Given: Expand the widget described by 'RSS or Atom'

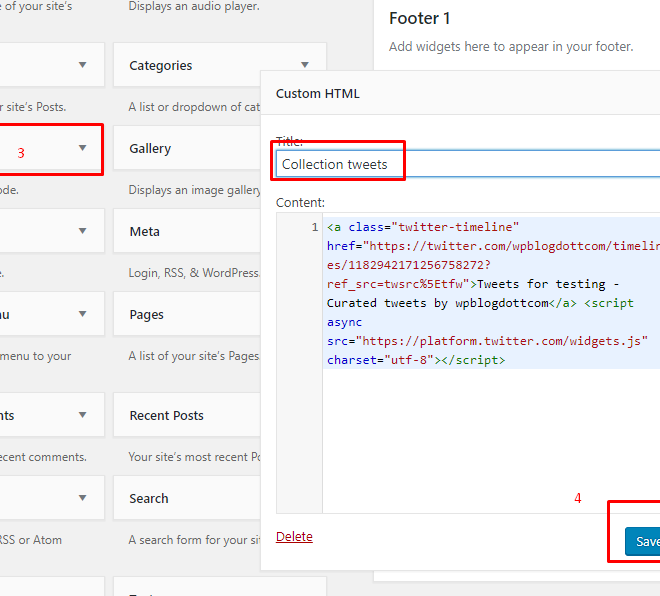Looking at the screenshot, I should tap(82, 498).
